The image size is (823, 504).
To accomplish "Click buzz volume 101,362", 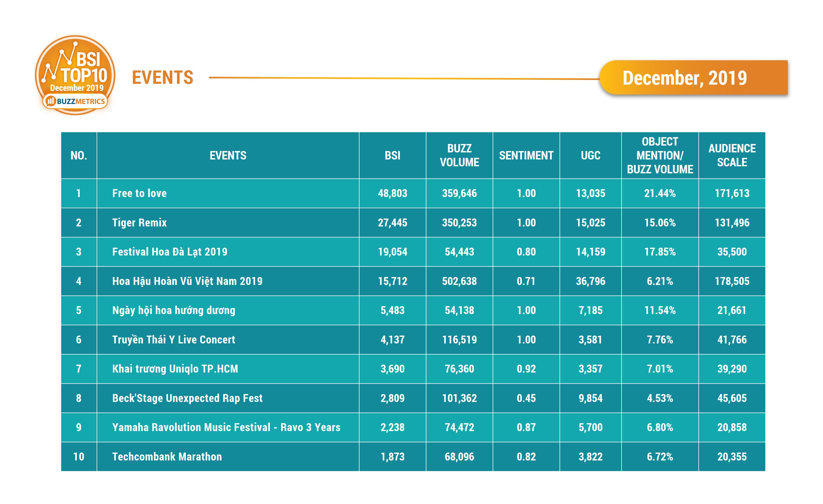I will pos(459,398).
